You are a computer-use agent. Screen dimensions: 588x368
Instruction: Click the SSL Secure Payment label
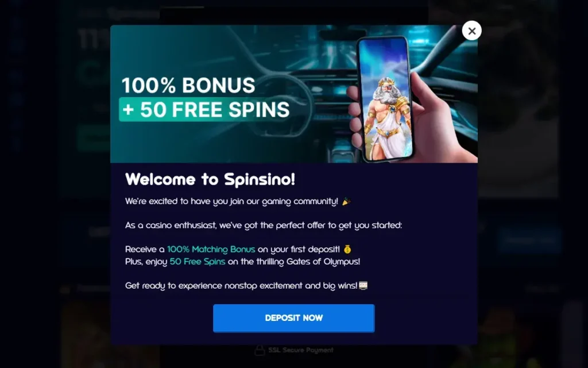coord(301,350)
